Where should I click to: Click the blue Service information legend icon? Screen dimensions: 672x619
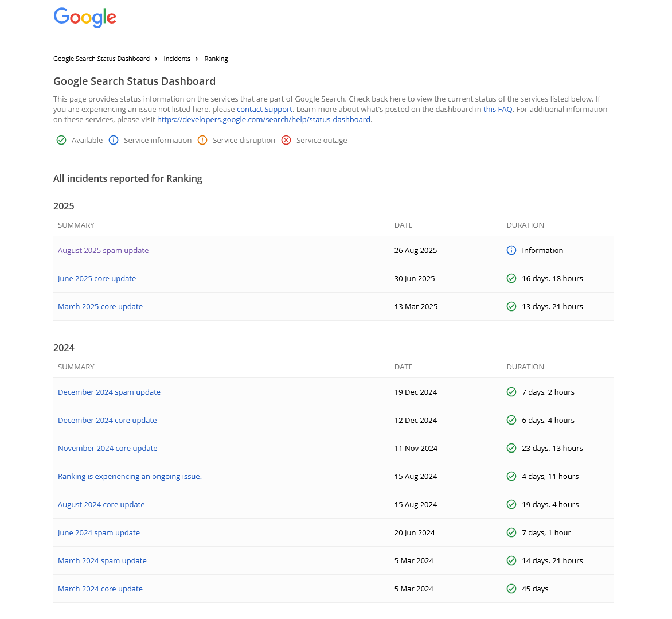[114, 140]
